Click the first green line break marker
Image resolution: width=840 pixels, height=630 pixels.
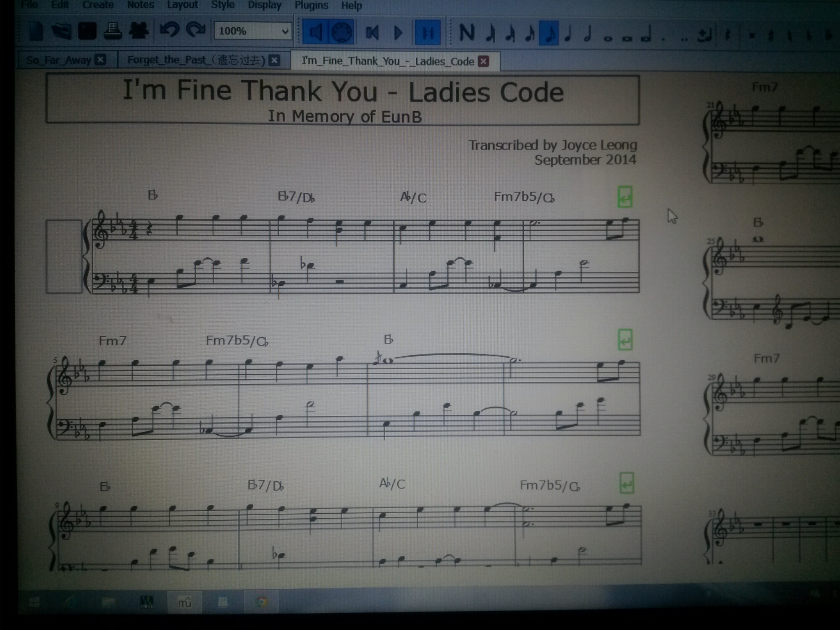pos(625,197)
